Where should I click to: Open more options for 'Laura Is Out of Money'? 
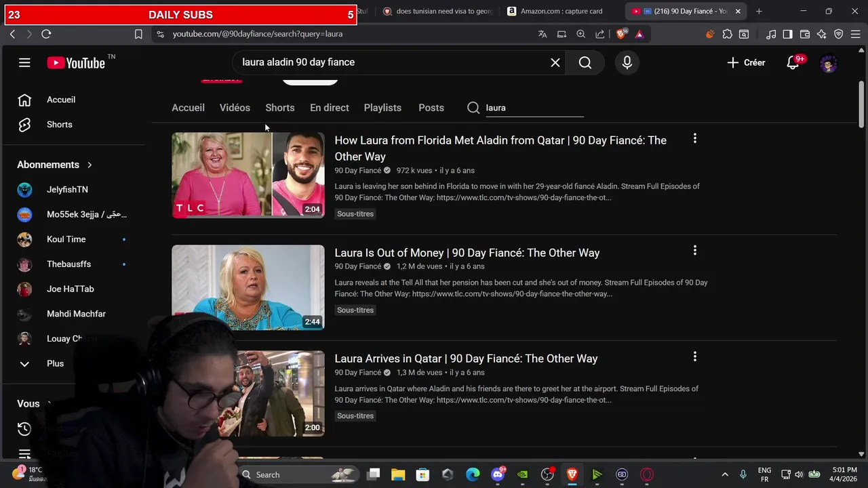click(x=694, y=251)
